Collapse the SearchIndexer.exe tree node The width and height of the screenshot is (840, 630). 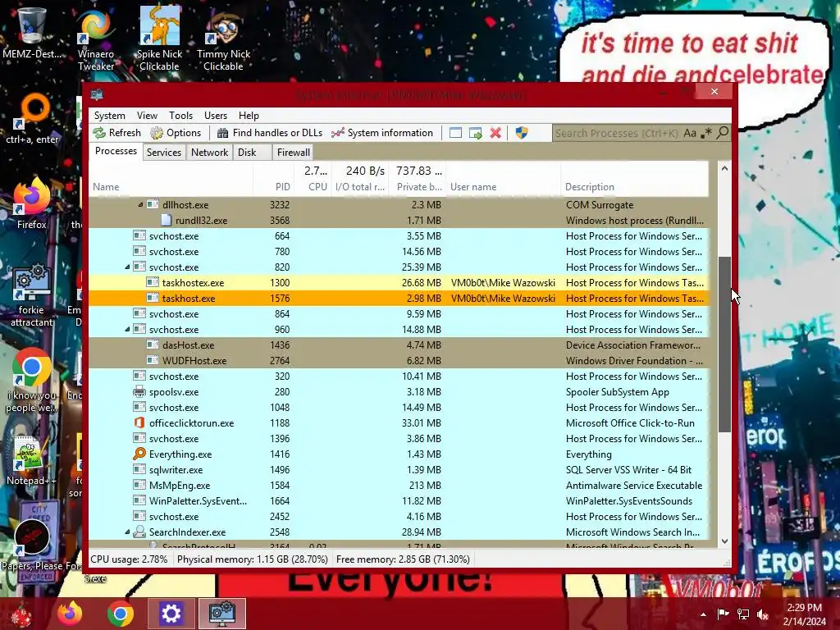[127, 532]
